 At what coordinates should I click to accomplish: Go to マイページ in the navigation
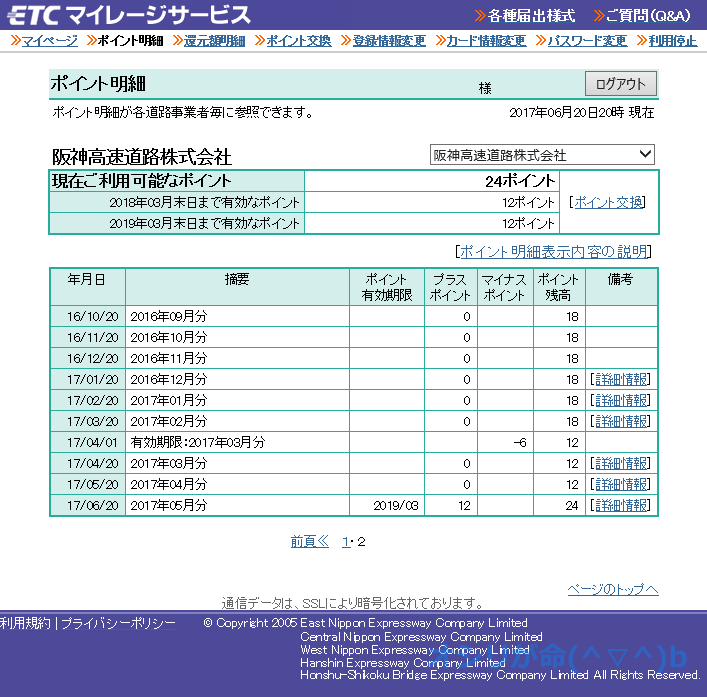tap(50, 41)
